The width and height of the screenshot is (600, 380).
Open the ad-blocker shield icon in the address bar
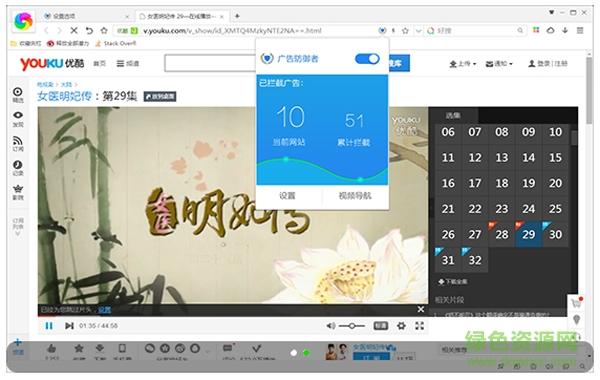(382, 31)
